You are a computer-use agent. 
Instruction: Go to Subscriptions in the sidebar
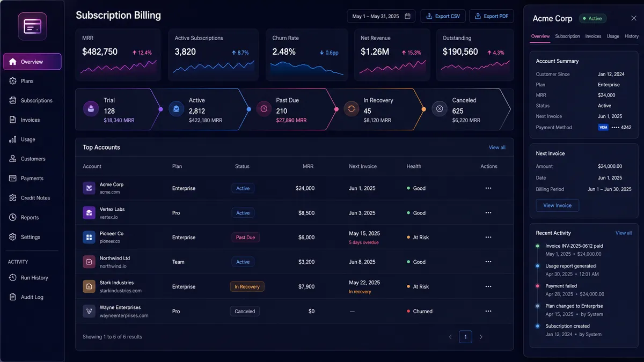(x=32, y=100)
